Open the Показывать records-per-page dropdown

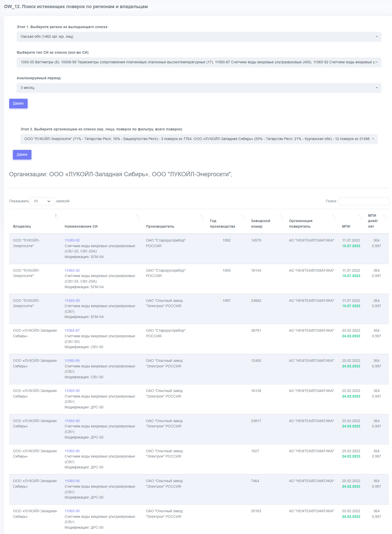coord(42,201)
